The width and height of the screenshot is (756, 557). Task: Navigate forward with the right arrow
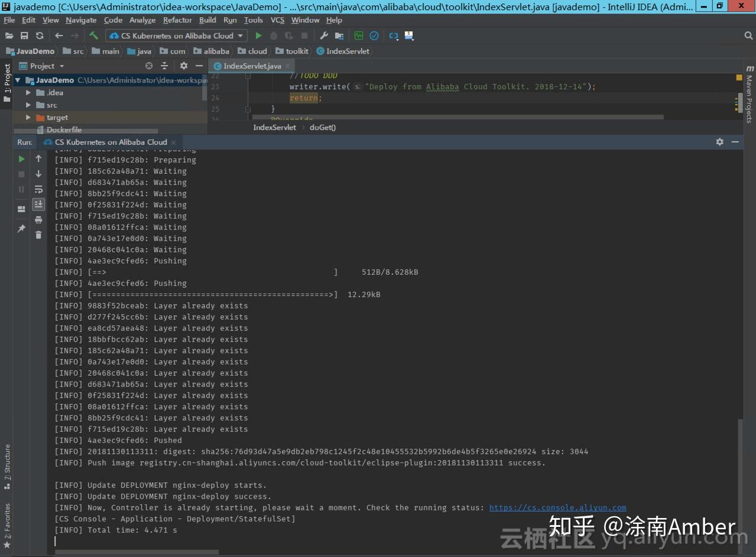(x=74, y=35)
